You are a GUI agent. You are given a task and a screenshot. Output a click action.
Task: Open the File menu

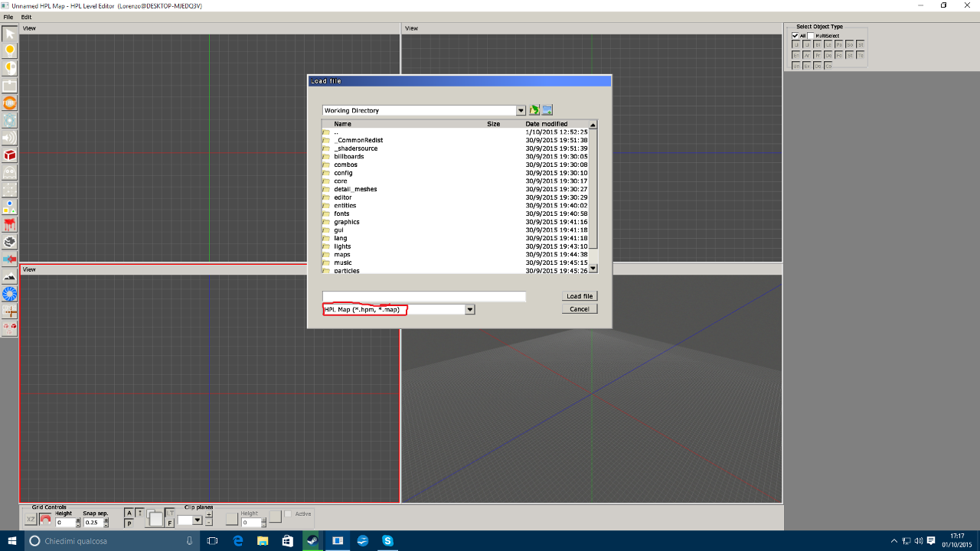tap(8, 17)
